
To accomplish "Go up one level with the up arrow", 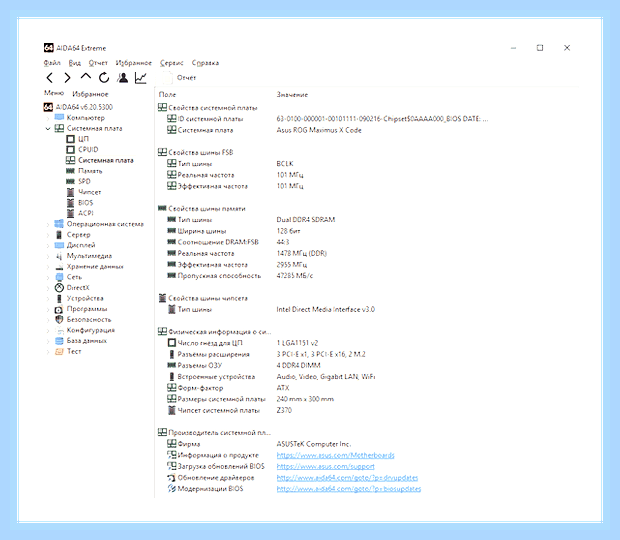I will tap(86, 76).
